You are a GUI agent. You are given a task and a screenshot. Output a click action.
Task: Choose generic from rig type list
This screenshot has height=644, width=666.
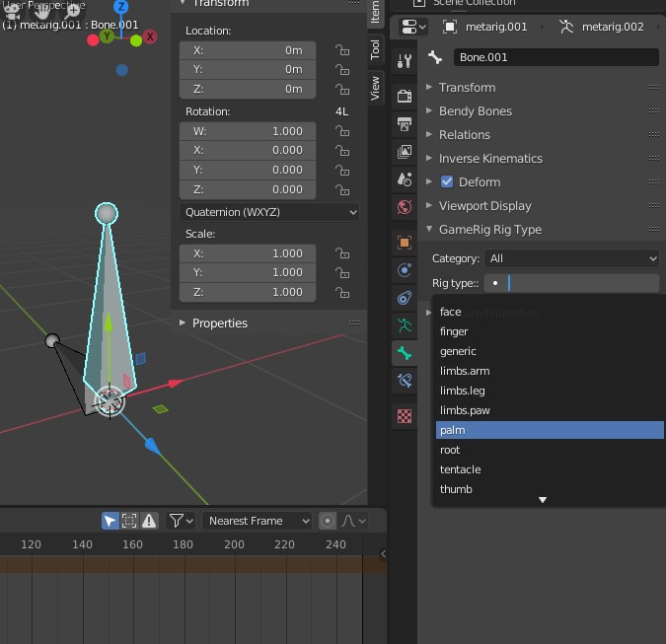[550, 351]
